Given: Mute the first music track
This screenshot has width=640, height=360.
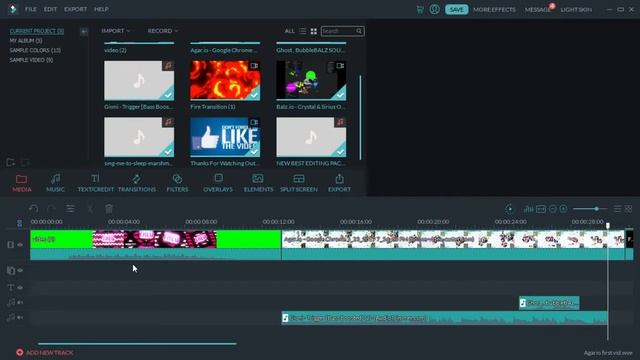Looking at the screenshot, I should pyautogui.click(x=20, y=302).
